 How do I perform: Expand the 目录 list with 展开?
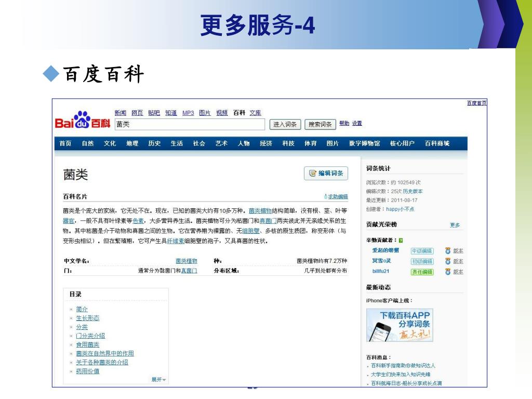click(x=158, y=380)
